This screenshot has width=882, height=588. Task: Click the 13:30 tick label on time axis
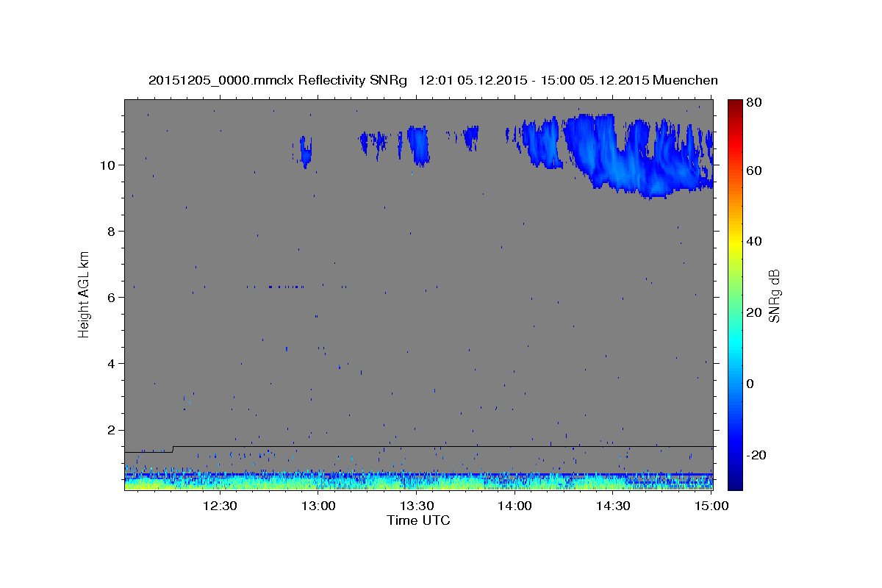417,506
